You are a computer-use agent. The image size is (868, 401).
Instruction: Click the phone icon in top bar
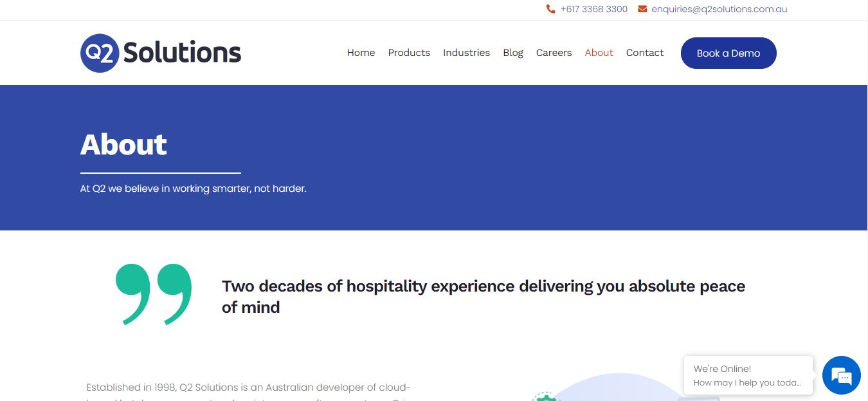coord(550,9)
